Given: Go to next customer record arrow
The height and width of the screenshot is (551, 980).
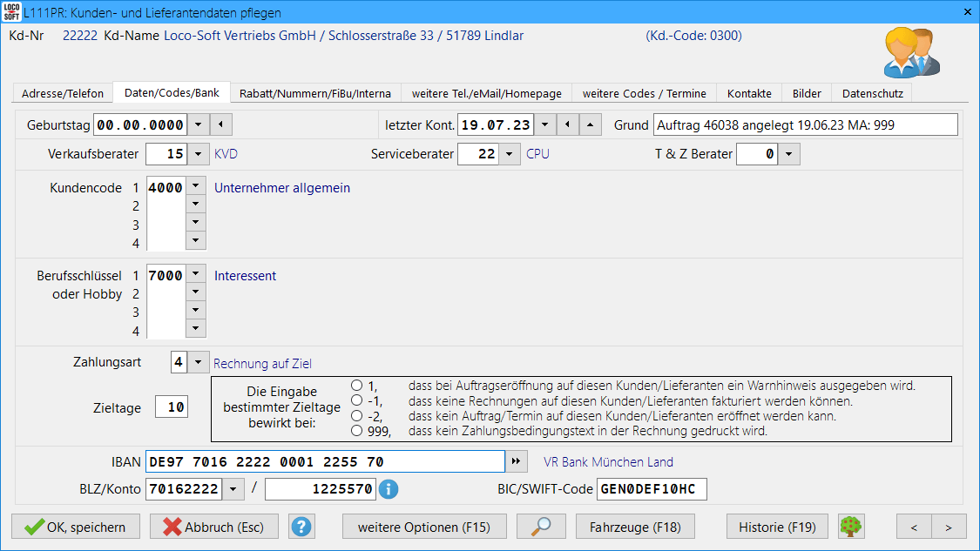Looking at the screenshot, I should pyautogui.click(x=949, y=527).
